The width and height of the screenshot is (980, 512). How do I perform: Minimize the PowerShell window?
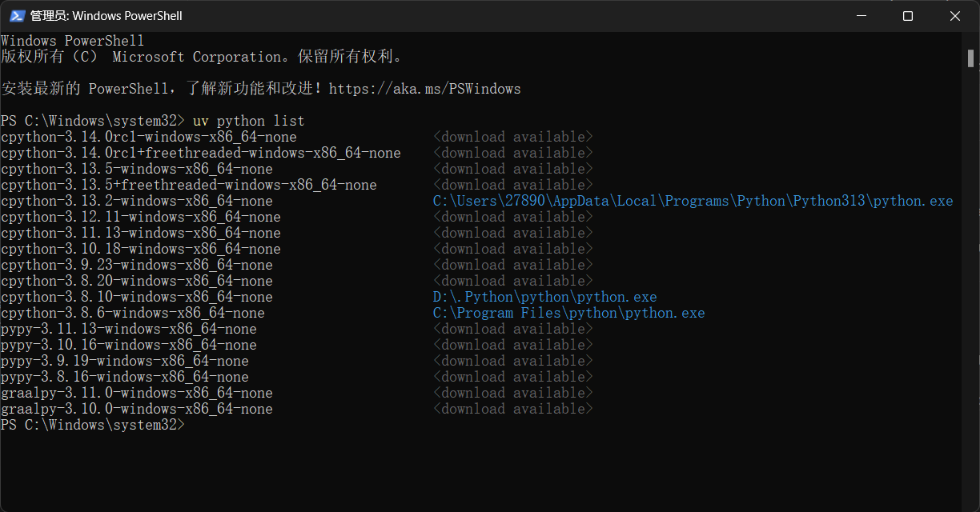pos(862,16)
